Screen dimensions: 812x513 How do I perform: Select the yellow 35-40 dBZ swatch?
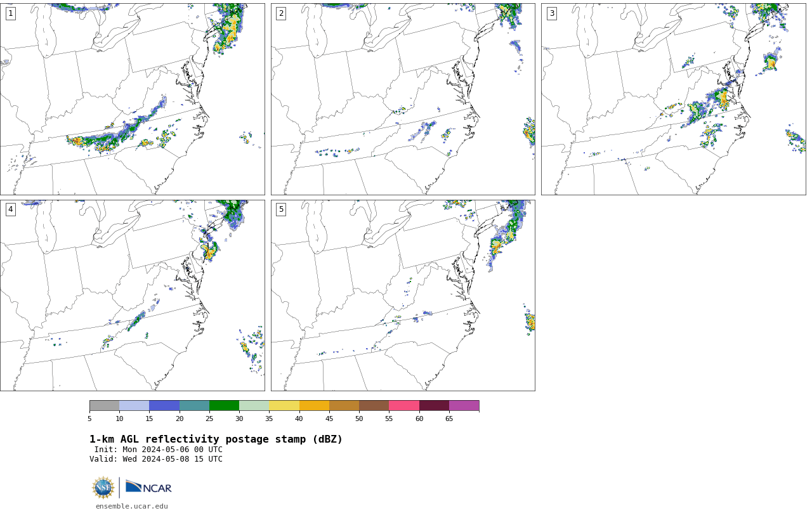click(284, 406)
